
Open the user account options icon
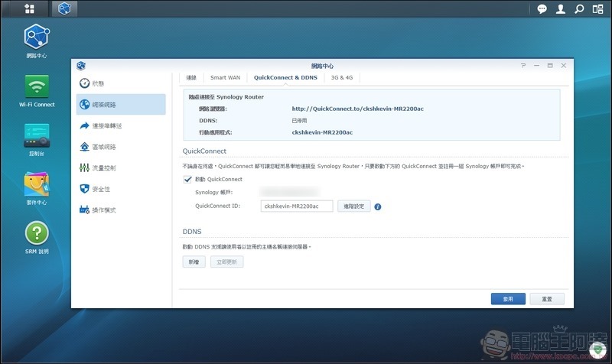click(561, 9)
